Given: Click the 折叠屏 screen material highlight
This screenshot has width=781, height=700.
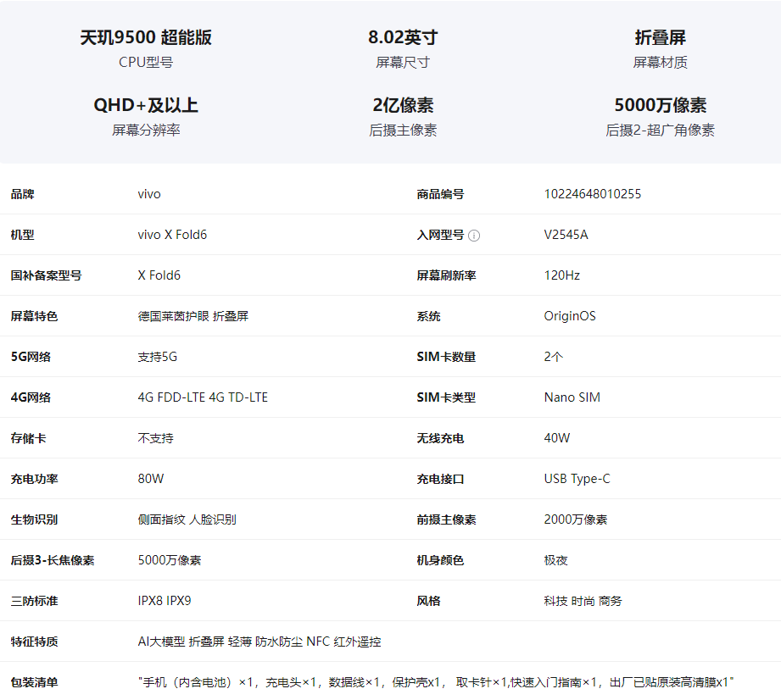Looking at the screenshot, I should [x=660, y=49].
